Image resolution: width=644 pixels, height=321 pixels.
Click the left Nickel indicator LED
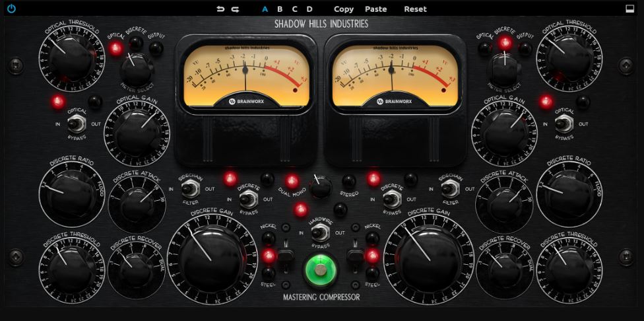268,238
